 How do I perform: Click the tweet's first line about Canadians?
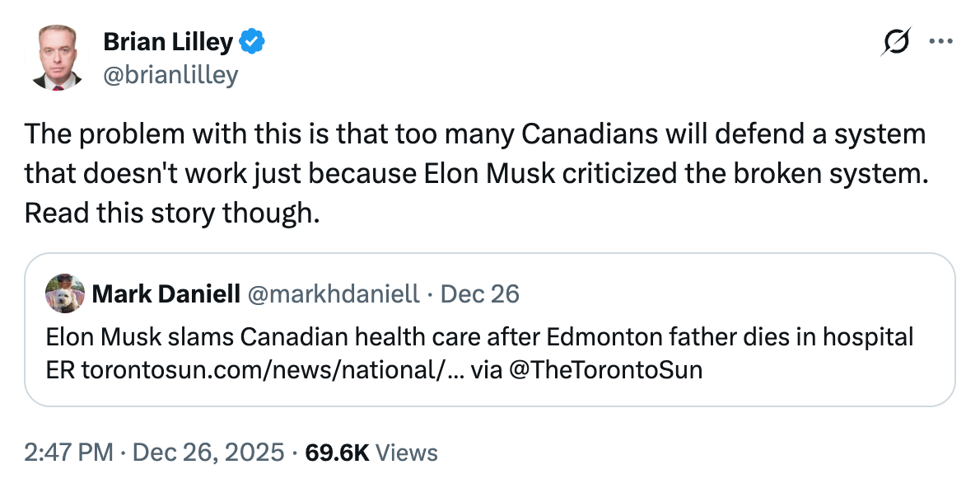point(474,133)
